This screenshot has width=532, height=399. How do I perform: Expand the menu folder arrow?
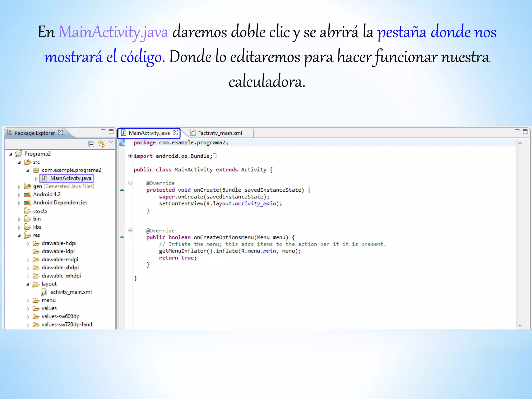click(x=28, y=301)
